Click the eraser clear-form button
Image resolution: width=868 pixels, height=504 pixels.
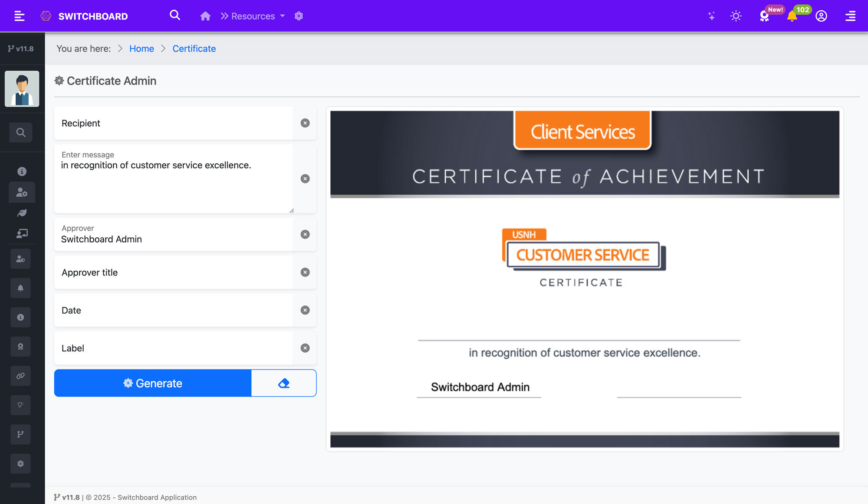click(284, 383)
